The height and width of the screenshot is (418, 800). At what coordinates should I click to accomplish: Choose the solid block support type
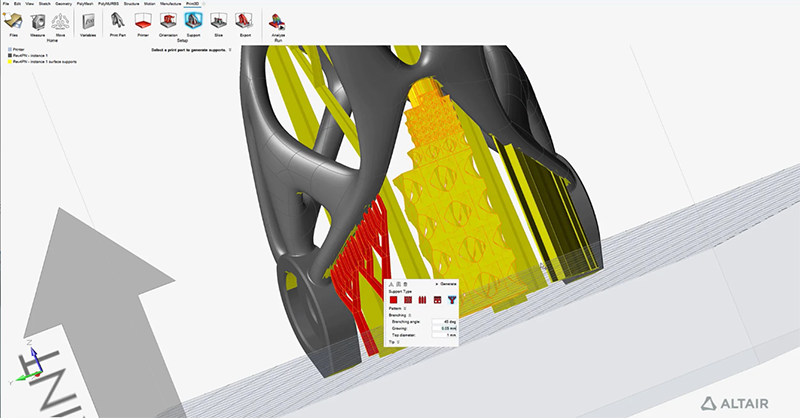(x=393, y=300)
